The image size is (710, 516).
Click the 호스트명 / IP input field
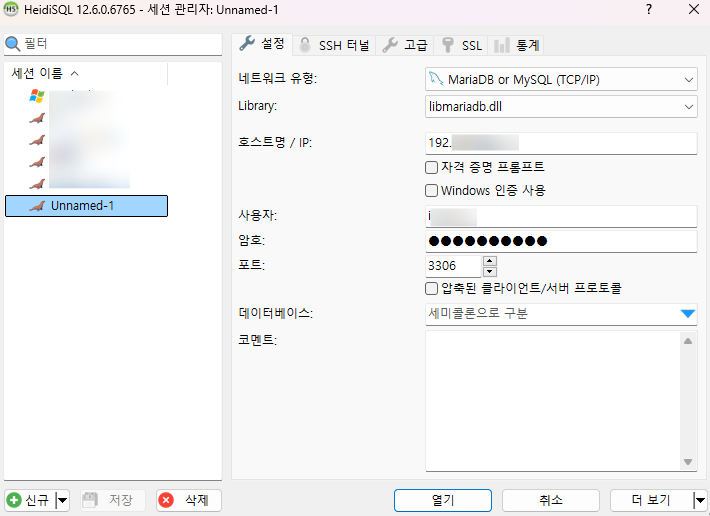click(561, 143)
